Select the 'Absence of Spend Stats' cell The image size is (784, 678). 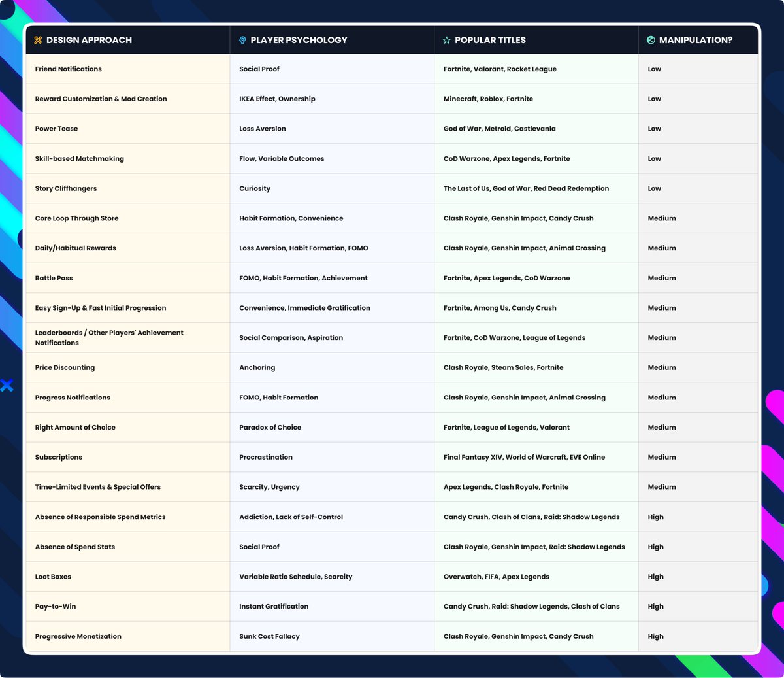(x=128, y=547)
